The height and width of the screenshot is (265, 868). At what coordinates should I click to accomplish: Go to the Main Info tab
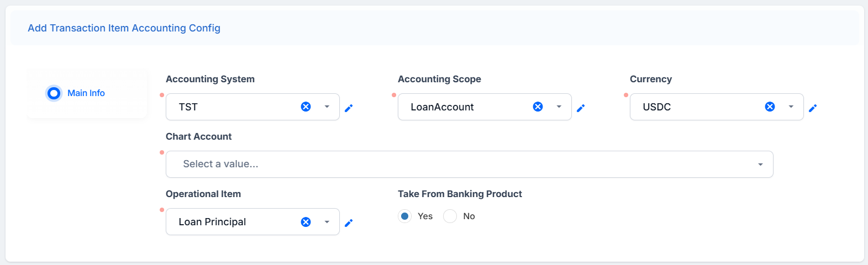(86, 93)
